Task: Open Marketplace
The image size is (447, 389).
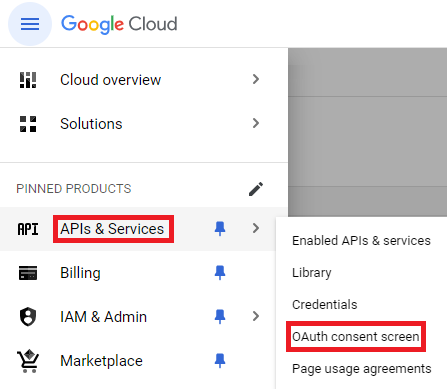Action: [x=101, y=361]
